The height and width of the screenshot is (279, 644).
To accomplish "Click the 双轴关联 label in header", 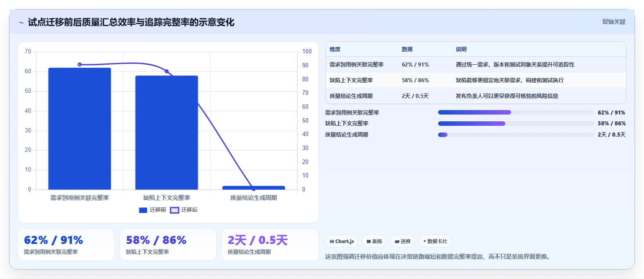I will pos(613,22).
